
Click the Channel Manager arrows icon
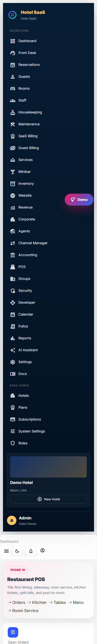pyautogui.click(x=13, y=243)
